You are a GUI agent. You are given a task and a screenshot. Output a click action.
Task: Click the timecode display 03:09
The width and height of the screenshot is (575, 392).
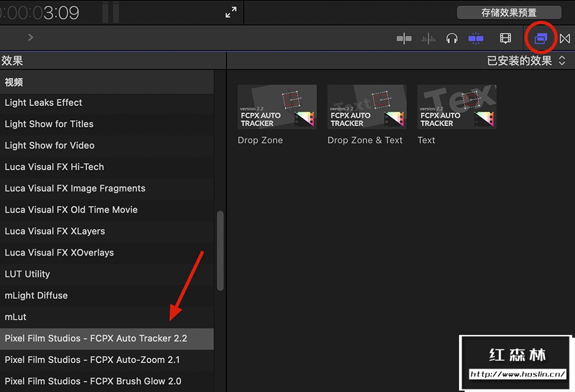coord(39,13)
